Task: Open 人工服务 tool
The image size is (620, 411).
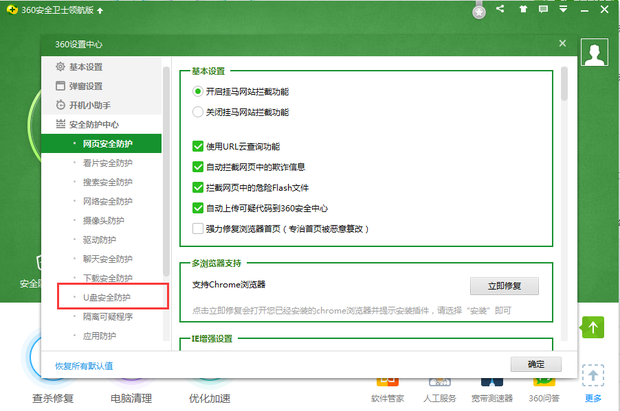Action: 439,398
